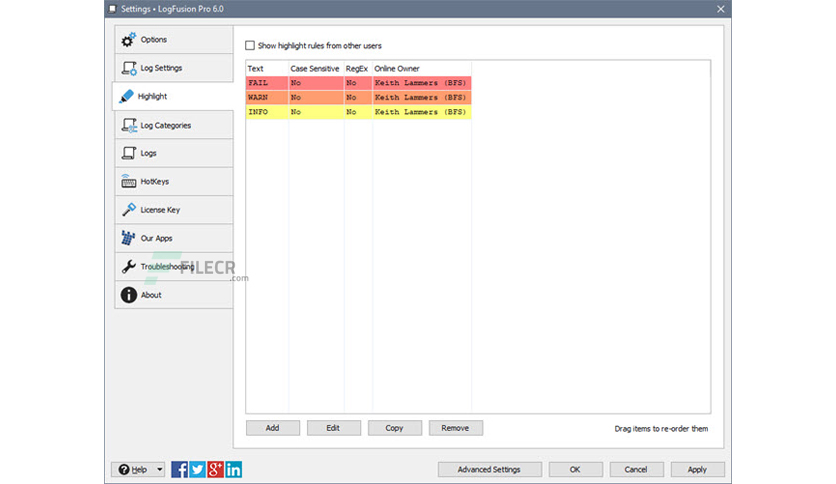Open the HotKeys tab
Viewport: 836px width, 484px height.
[x=174, y=182]
